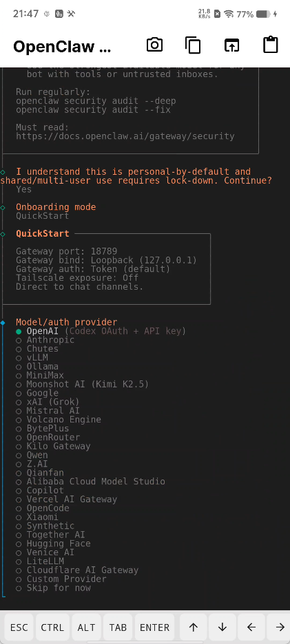Tap the ESC key button
290x644 pixels.
[x=19, y=627]
